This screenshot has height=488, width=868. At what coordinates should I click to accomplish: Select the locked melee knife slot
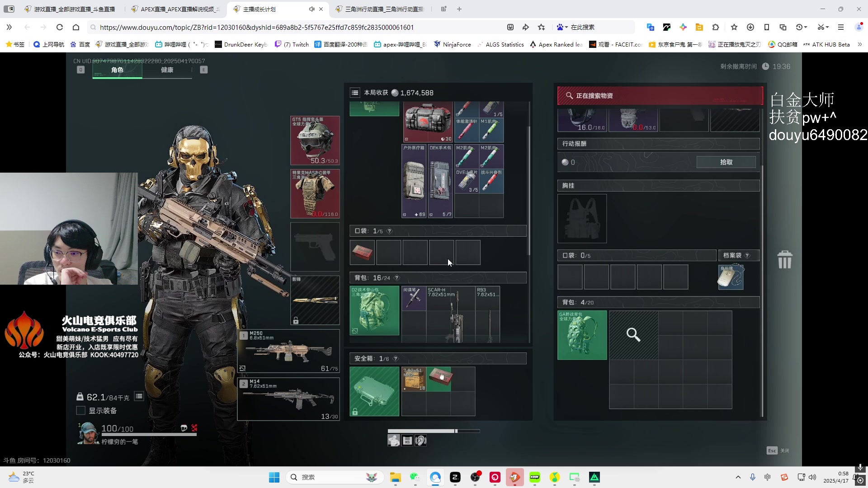(x=315, y=300)
